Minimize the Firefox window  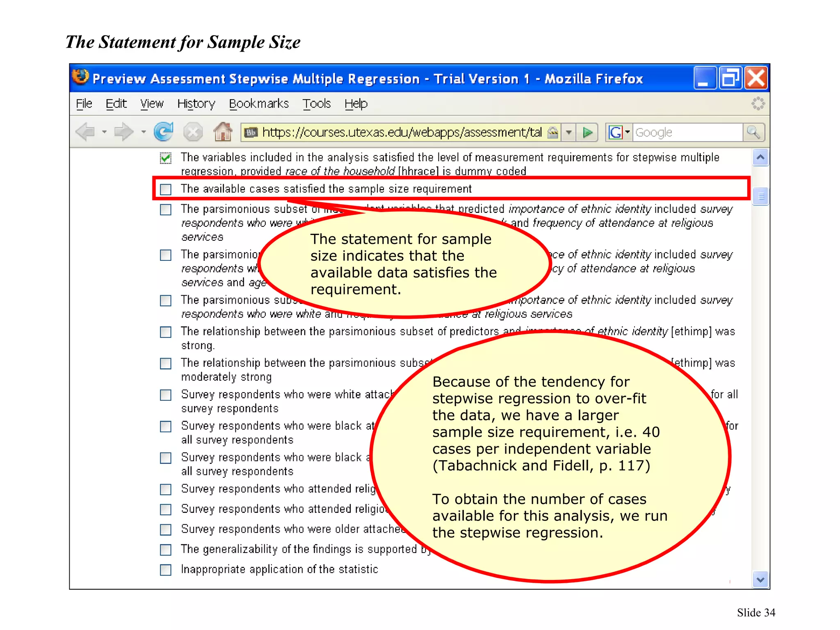[x=705, y=78]
